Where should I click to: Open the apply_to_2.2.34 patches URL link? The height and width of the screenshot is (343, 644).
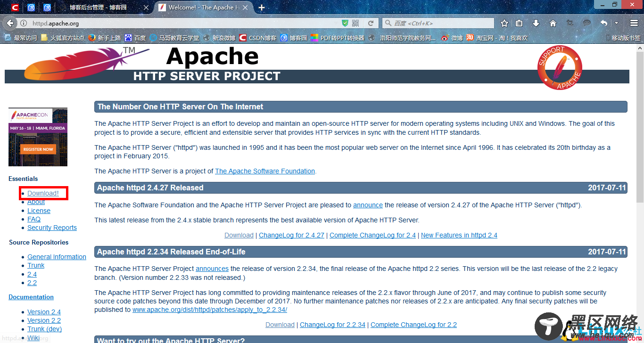(x=210, y=310)
